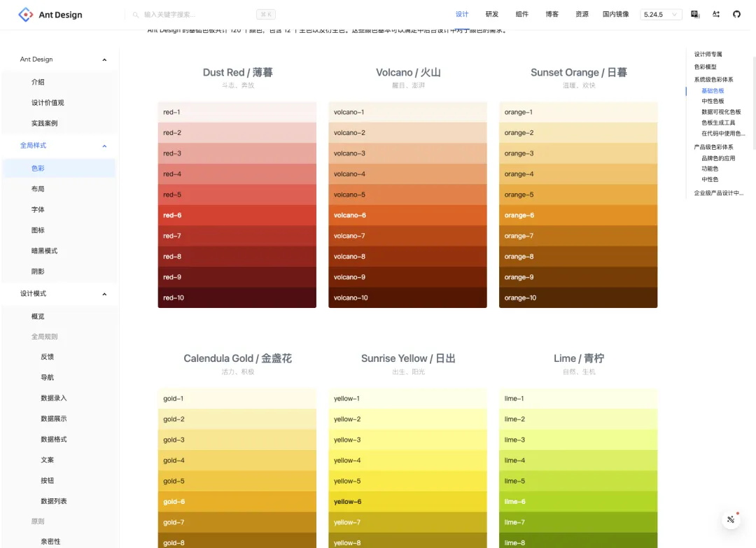
Task: Open 阴影 in the sidebar
Action: [59, 272]
